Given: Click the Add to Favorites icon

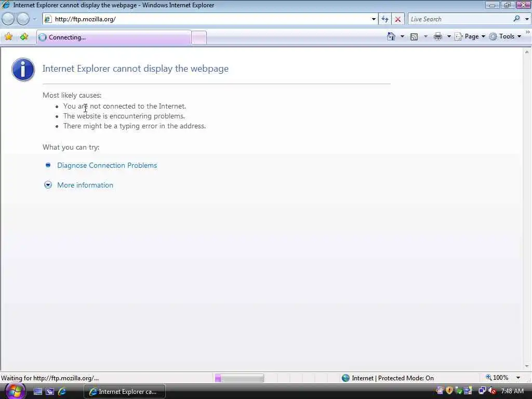Looking at the screenshot, I should pyautogui.click(x=24, y=37).
